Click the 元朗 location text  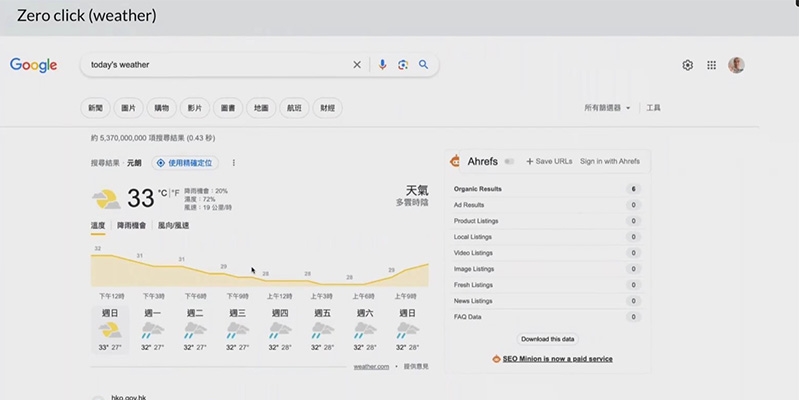(134, 163)
